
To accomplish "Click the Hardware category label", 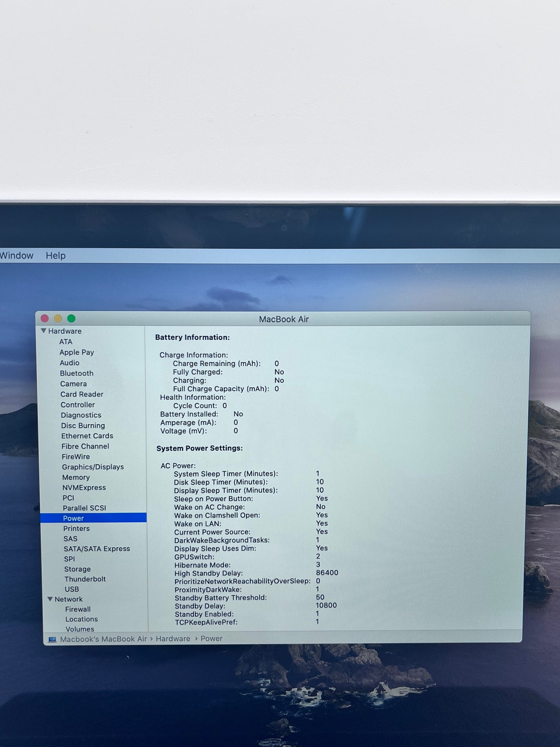I will [x=65, y=331].
